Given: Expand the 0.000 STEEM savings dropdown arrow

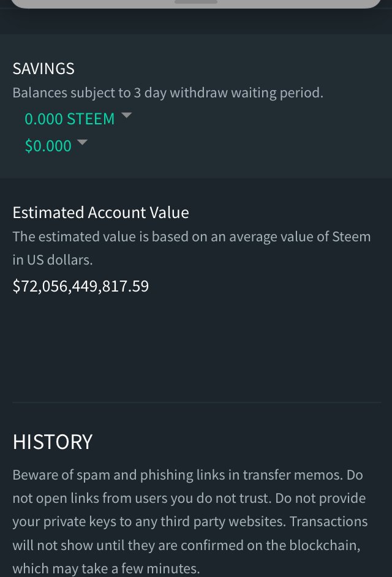Looking at the screenshot, I should coord(126,115).
